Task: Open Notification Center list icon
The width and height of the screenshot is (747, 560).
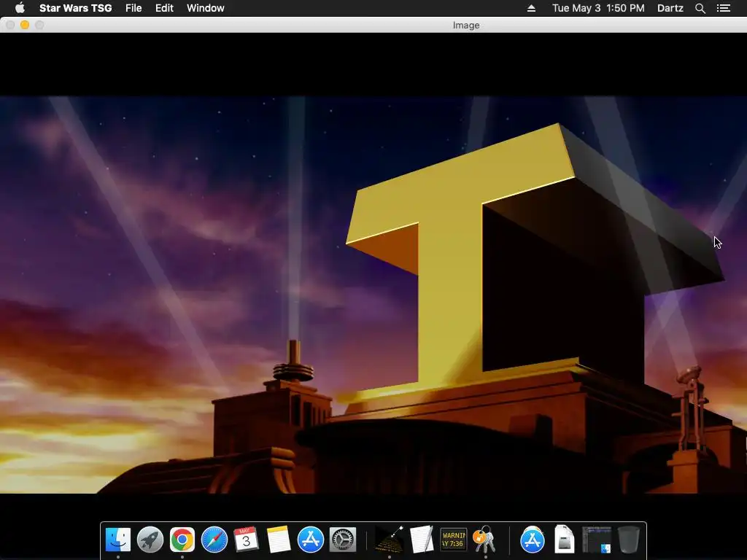Action: 723,8
